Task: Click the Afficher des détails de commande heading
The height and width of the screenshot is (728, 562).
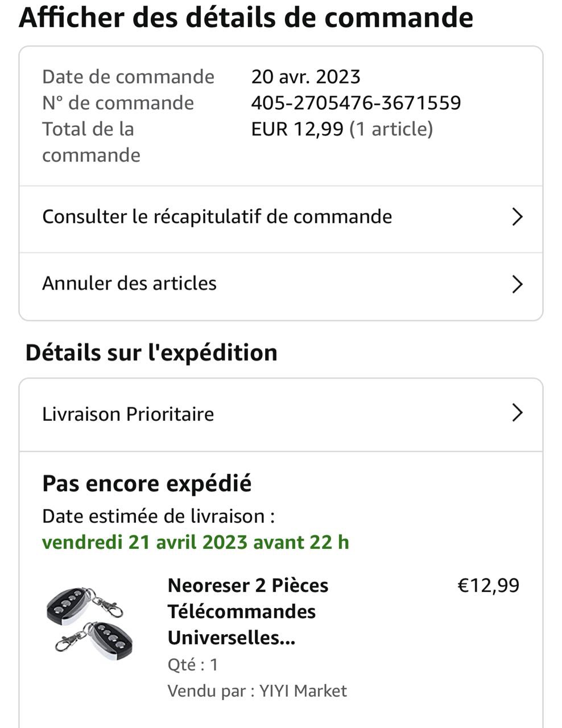Action: coord(246,18)
